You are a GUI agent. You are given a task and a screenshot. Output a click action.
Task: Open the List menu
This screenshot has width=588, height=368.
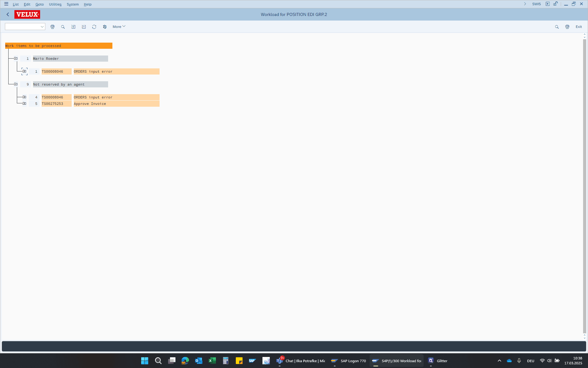click(x=16, y=4)
